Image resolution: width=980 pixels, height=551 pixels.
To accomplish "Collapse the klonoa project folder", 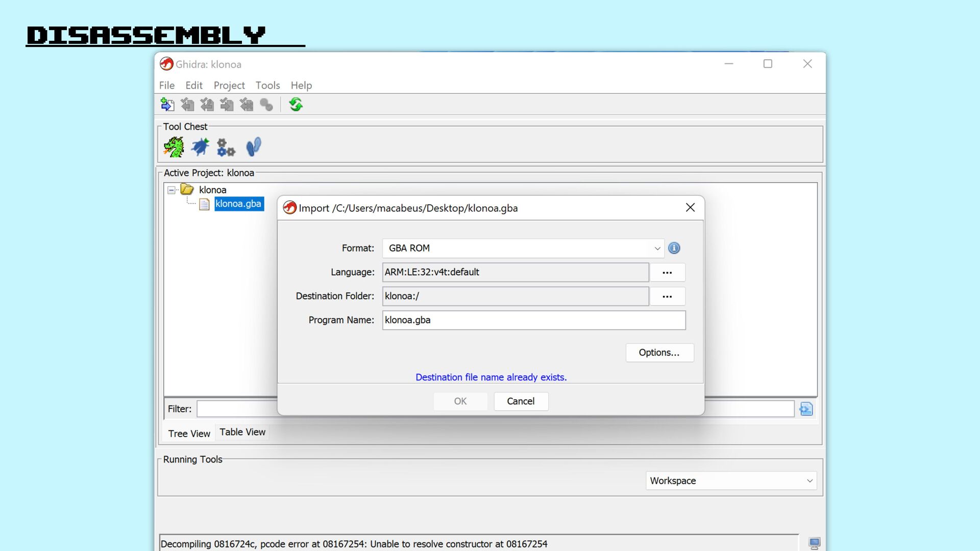I will pos(171,190).
